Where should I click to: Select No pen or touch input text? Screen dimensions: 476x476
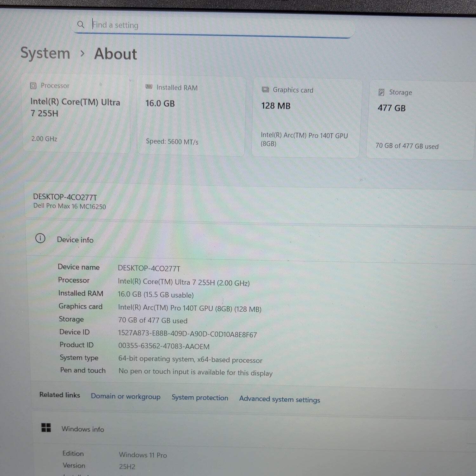coord(195,372)
